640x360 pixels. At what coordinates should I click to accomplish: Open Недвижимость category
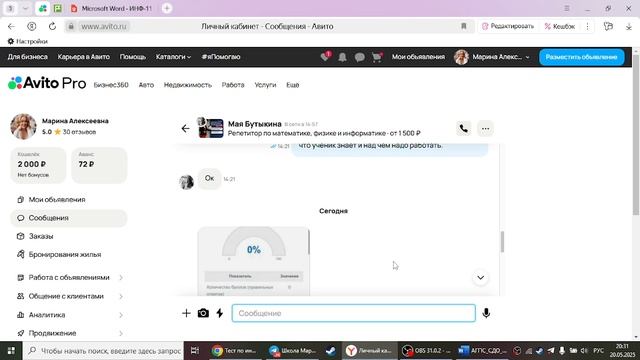click(x=188, y=85)
